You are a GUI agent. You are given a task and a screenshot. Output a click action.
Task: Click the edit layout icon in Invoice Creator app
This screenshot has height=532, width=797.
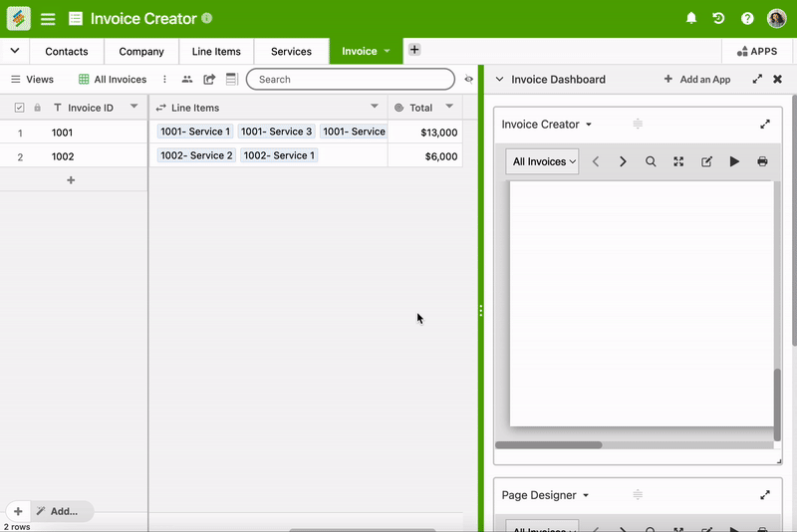706,161
